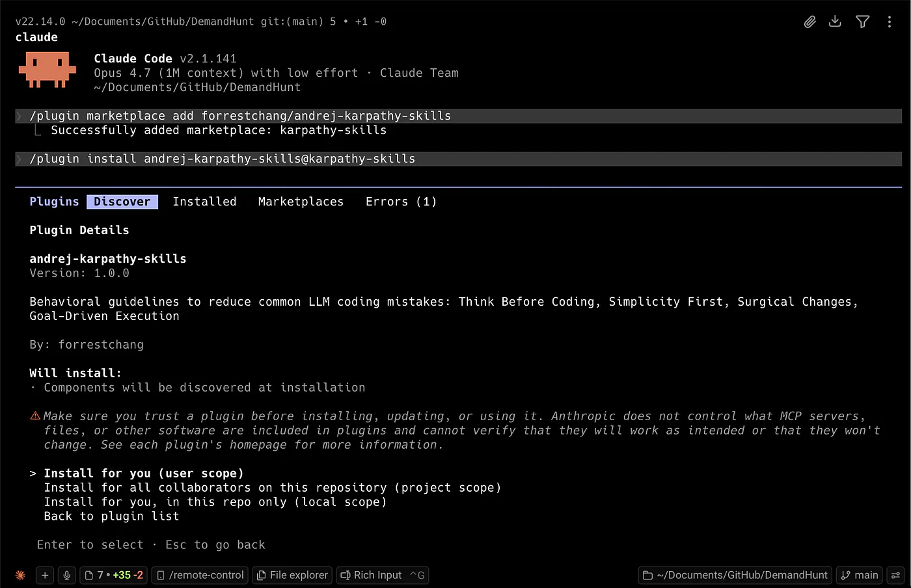Click the 'Plugin Details' heading
Image resolution: width=911 pixels, height=588 pixels.
coord(79,230)
